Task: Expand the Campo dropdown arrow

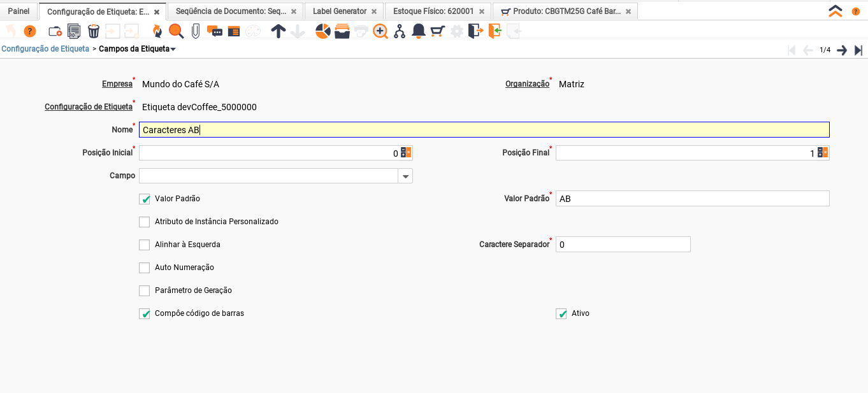Action: tap(405, 176)
